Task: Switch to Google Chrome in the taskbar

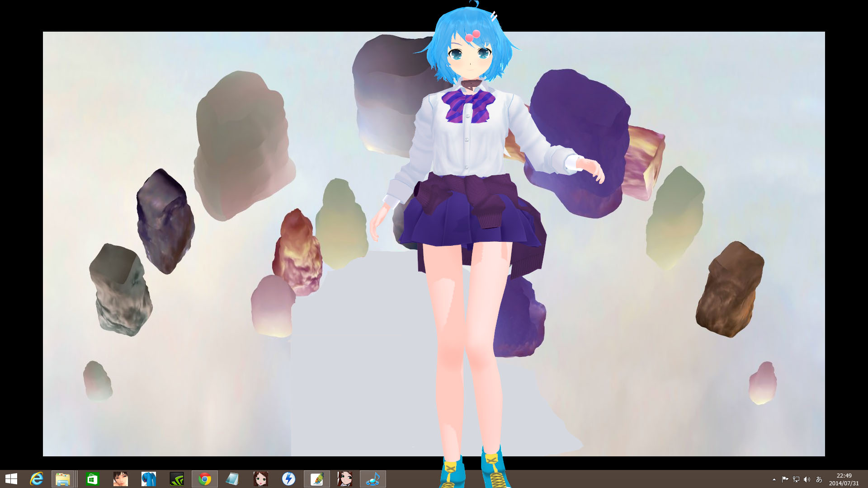Action: pyautogui.click(x=205, y=479)
